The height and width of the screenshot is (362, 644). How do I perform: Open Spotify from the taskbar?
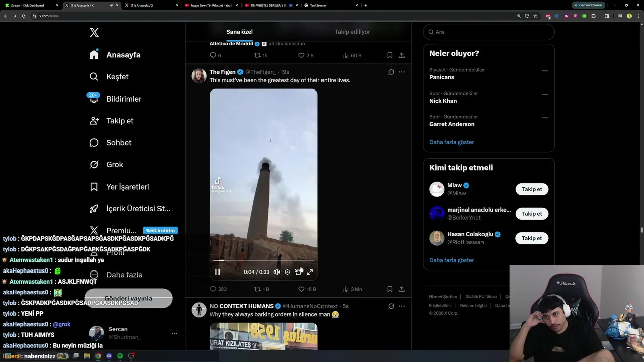click(x=120, y=356)
